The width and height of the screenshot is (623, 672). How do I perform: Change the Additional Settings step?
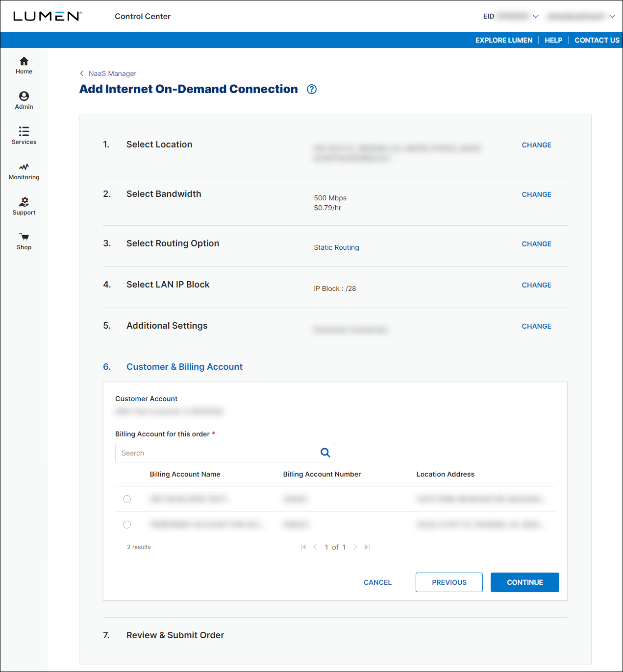pyautogui.click(x=537, y=326)
